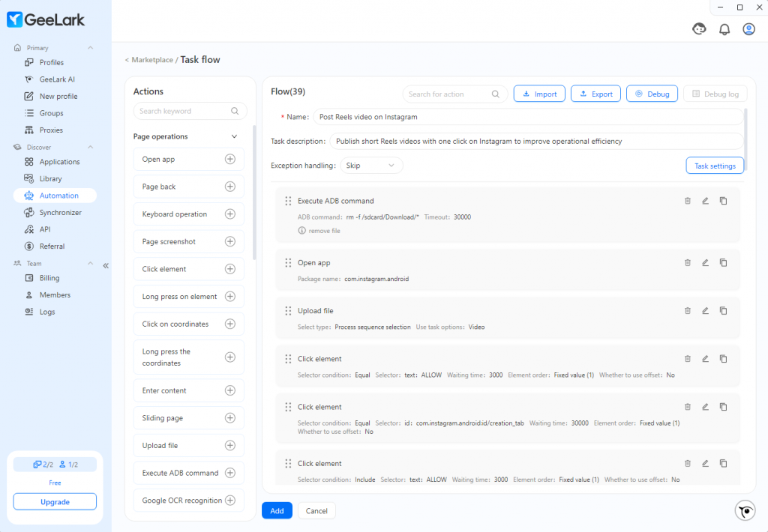The width and height of the screenshot is (768, 532).
Task: Open the support chat robot icon
Action: [699, 29]
